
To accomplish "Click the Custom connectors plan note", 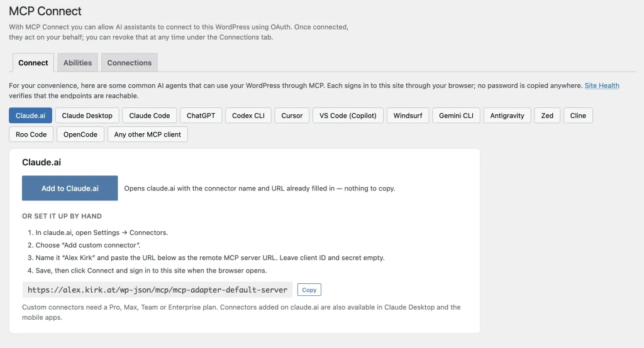I will point(241,312).
